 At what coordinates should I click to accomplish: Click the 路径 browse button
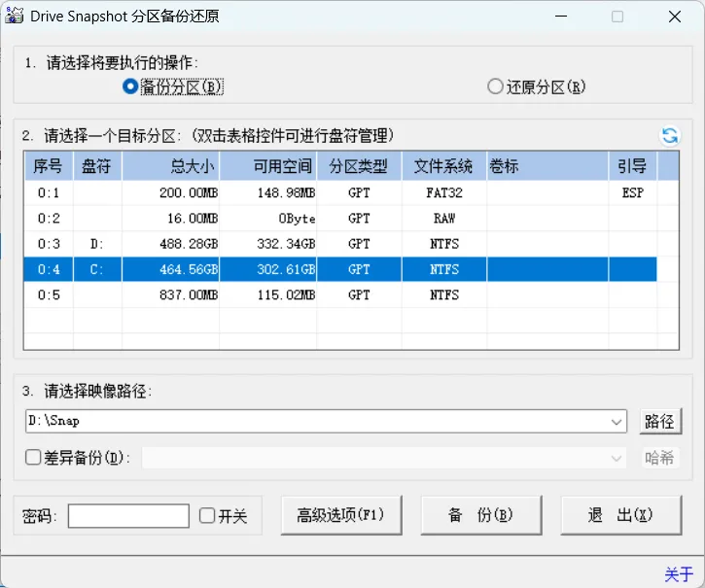click(660, 421)
